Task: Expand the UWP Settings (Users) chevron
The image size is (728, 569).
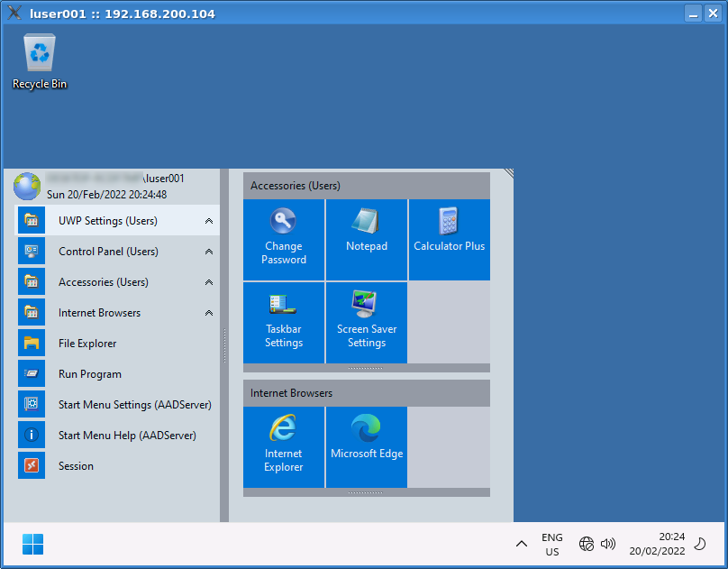Action: pyautogui.click(x=209, y=221)
